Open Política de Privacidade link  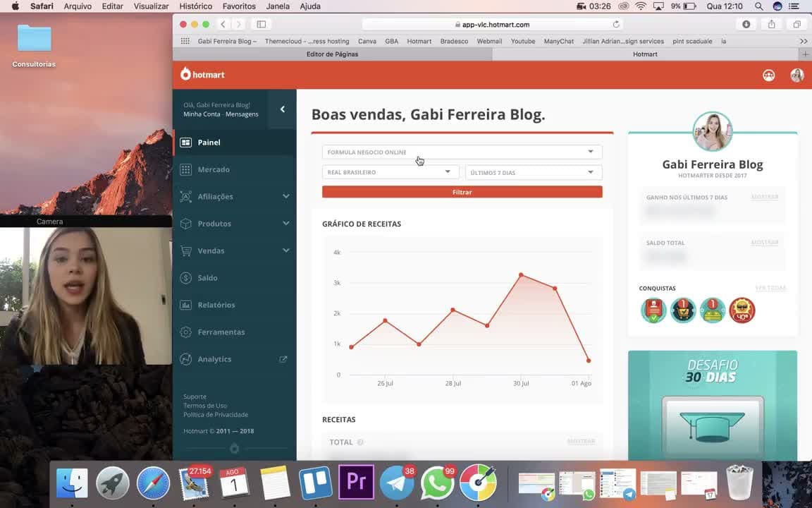tap(216, 414)
